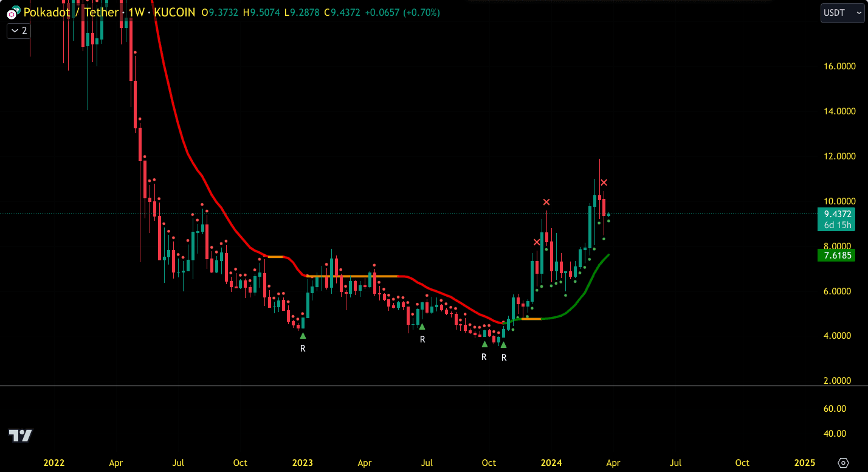The width and height of the screenshot is (868, 472).
Task: Click the Apr label right after 2024
Action: (x=613, y=463)
